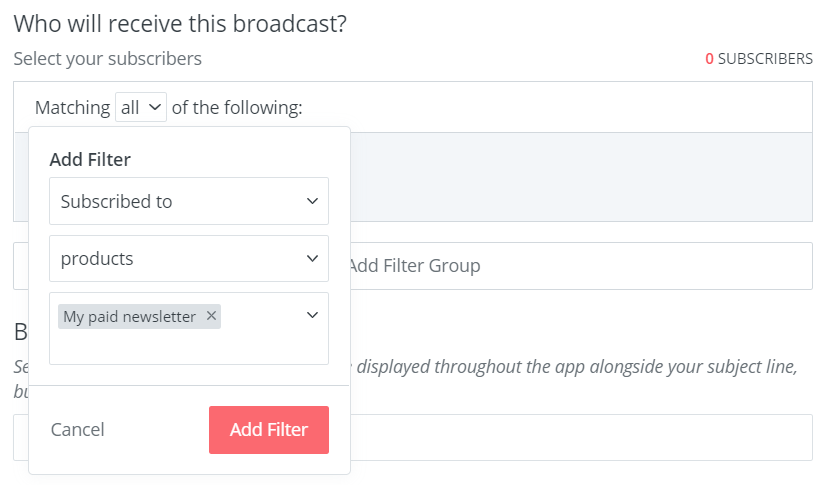Click the 'My paid newsletter' tag label
This screenshot has height=485, width=830.
tap(129, 316)
